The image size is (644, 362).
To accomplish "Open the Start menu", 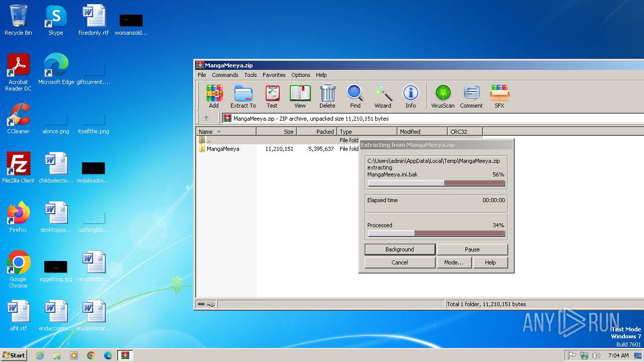I will 14,355.
